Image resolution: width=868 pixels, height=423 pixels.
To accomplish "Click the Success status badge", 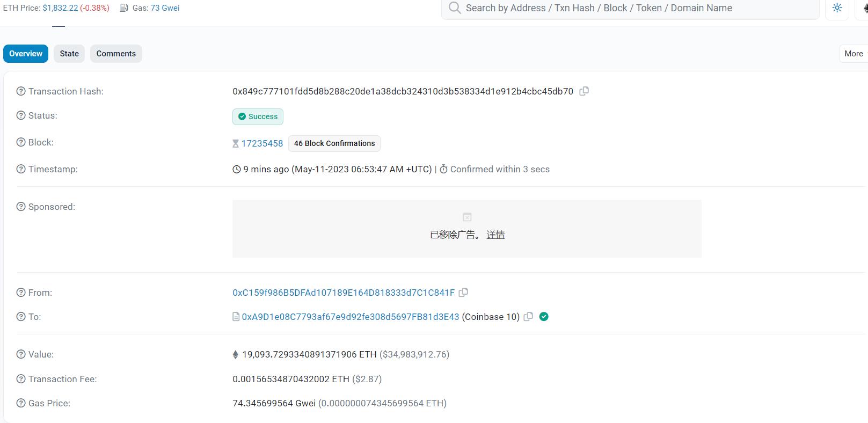I will [258, 116].
